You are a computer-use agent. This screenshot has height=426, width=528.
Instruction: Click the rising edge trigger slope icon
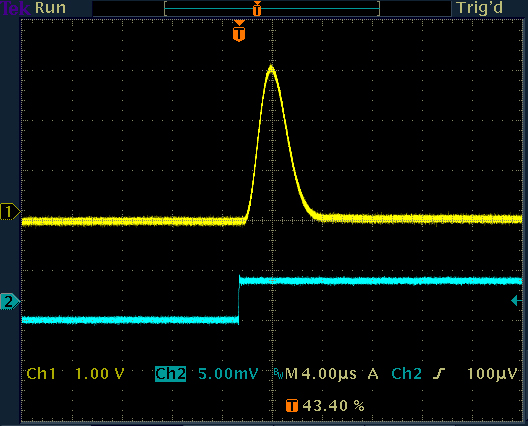pos(439,373)
